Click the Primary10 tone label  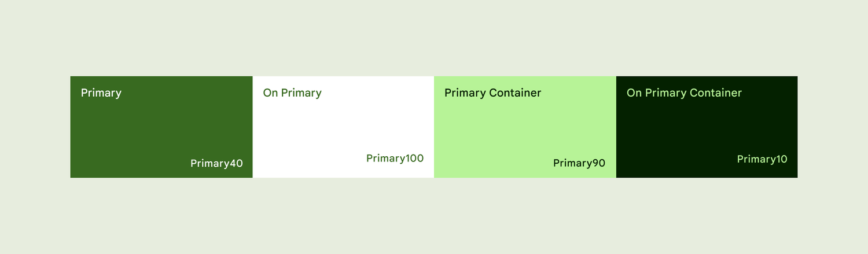[762, 159]
